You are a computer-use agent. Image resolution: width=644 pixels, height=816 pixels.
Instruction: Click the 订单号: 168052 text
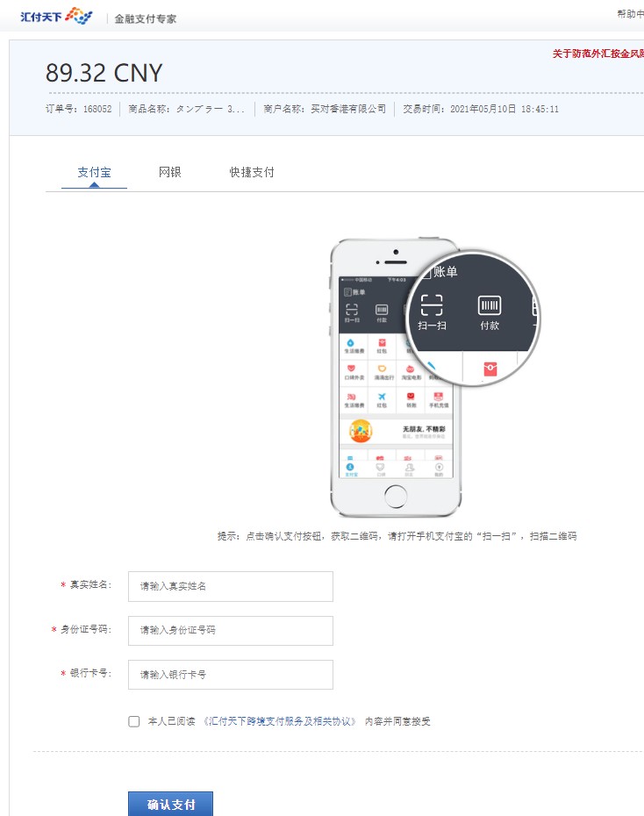point(79,109)
